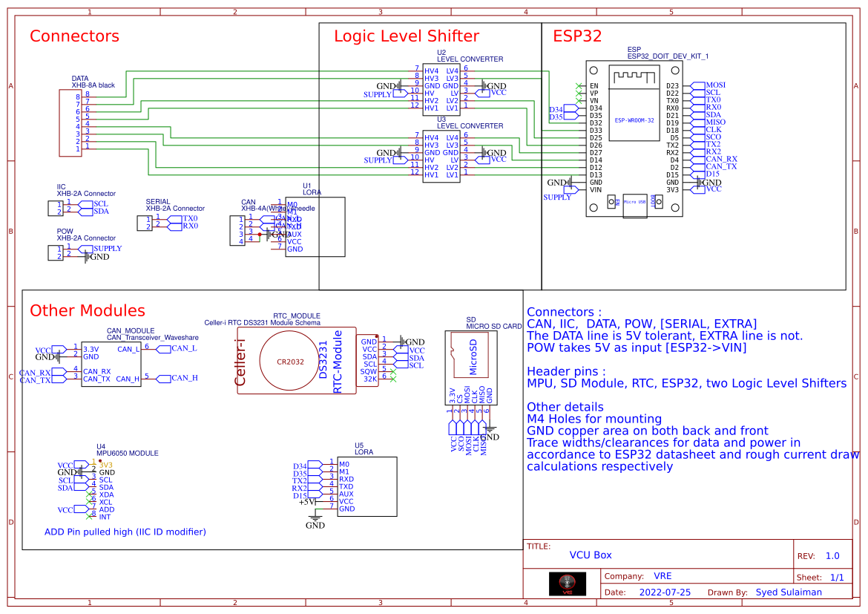
Task: Click 'POW takes 5V as input [ESP32->VIN]' note
Action: (x=637, y=348)
